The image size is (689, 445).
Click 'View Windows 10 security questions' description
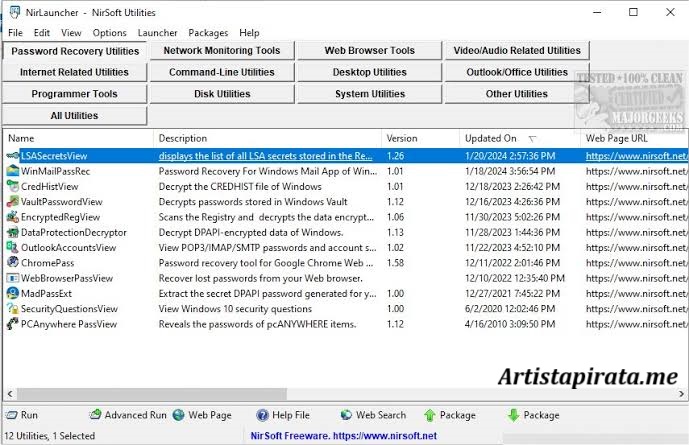point(235,309)
